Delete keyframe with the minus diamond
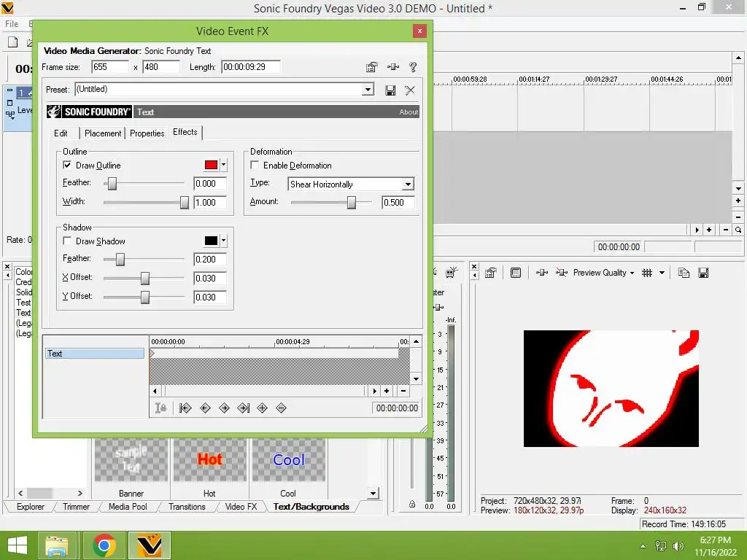The height and width of the screenshot is (560, 747). point(281,408)
